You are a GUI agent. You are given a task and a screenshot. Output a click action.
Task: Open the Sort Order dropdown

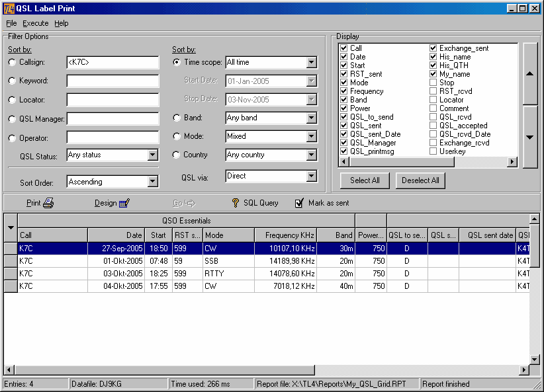click(x=153, y=182)
